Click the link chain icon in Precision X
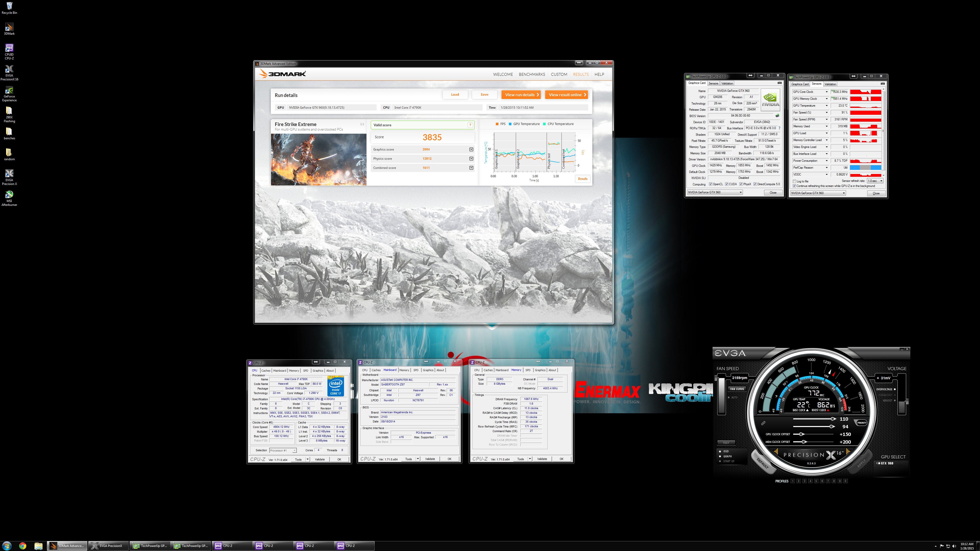The image size is (980, 551). tap(763, 423)
